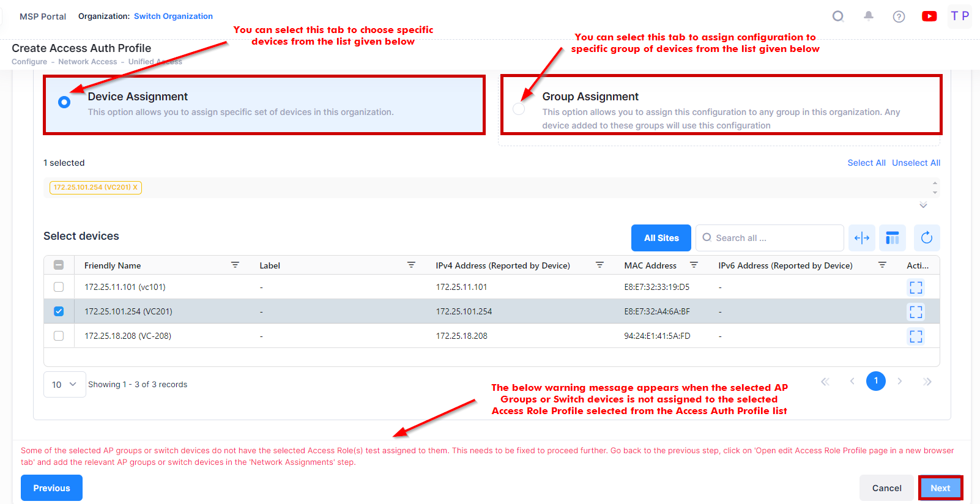Click the fit columns width icon

(x=862, y=238)
